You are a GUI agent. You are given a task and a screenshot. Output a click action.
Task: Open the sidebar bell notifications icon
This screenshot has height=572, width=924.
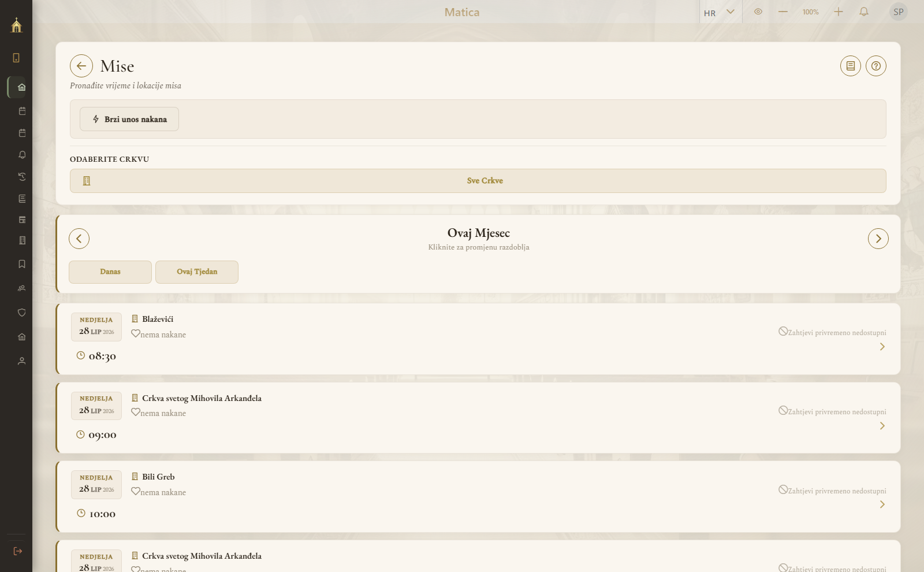22,155
